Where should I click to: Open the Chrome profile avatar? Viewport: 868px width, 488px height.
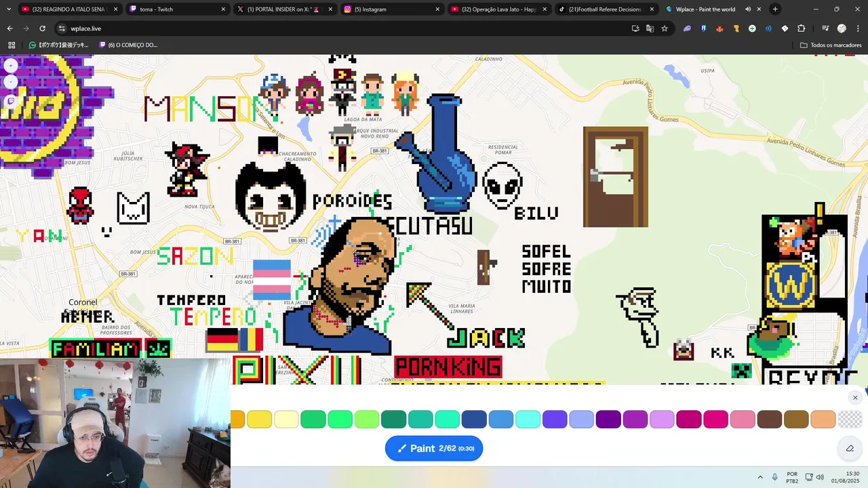[842, 28]
